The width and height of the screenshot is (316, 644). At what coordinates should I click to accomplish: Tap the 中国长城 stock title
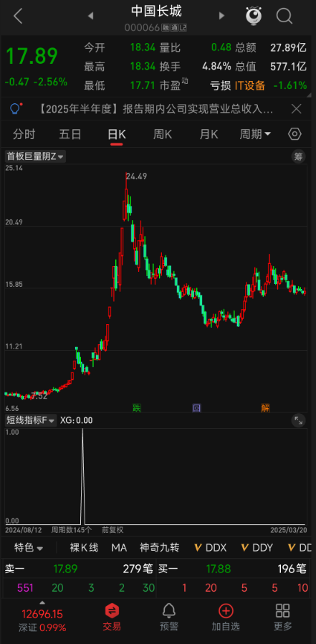[156, 11]
